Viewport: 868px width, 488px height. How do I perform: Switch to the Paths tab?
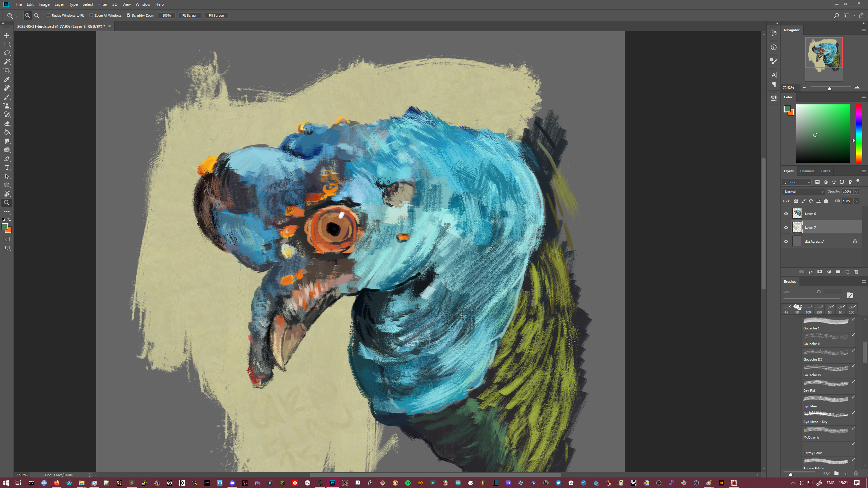pos(825,171)
